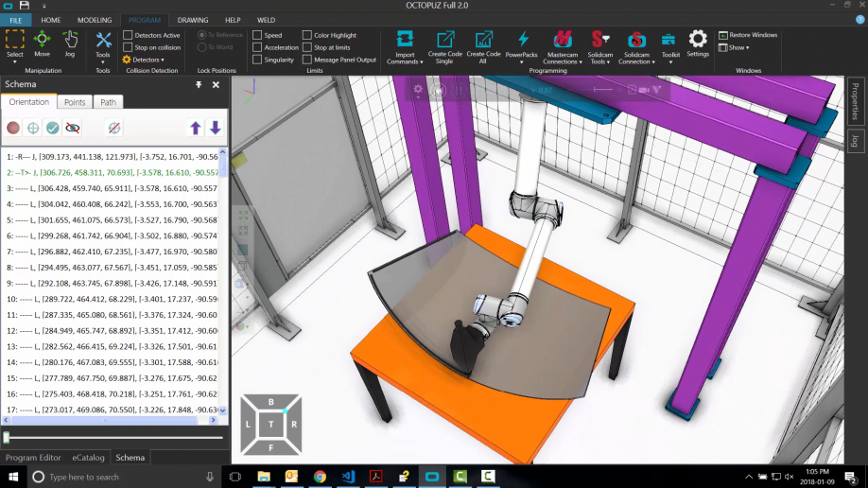Viewport: 868px width, 488px height.
Task: Move statement down with blue arrow
Action: pos(216,128)
